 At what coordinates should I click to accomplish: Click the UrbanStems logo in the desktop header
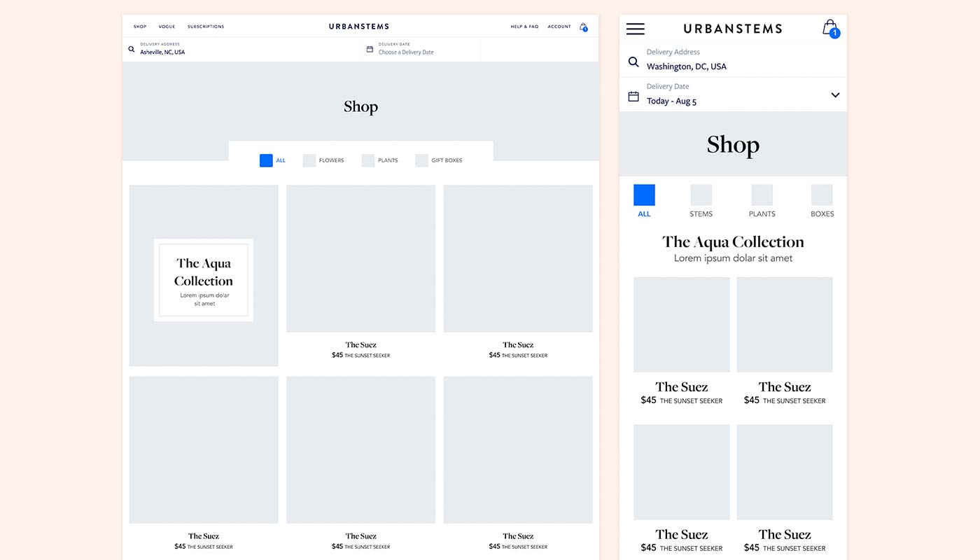pyautogui.click(x=359, y=27)
